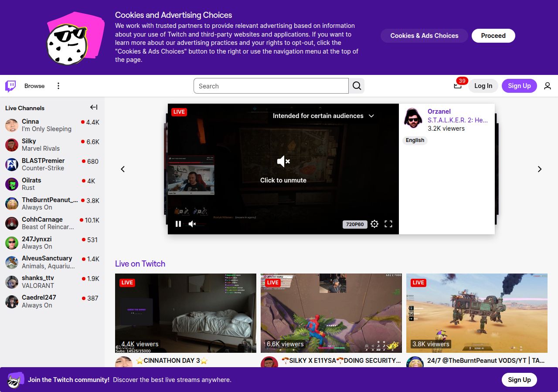This screenshot has width=558, height=392.
Task: Open Orzanel channel name link
Action: (439, 112)
